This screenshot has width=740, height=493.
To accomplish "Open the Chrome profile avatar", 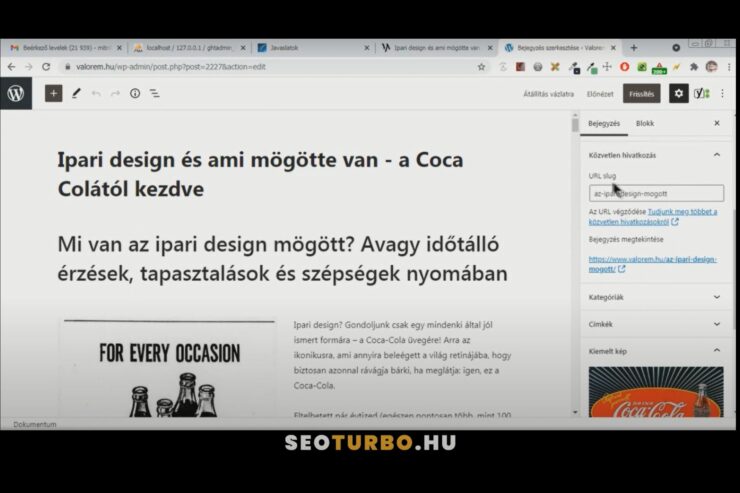I will pyautogui.click(x=712, y=67).
